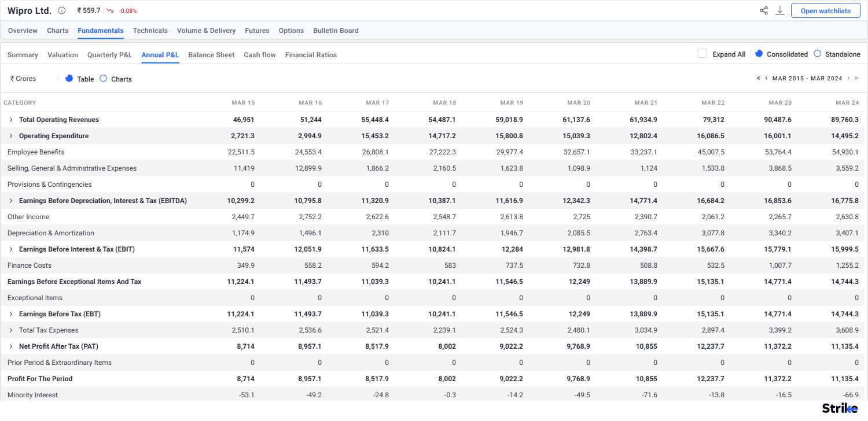The height and width of the screenshot is (421, 868).
Task: Switch to the Quarterly P&L sub-tab
Action: (110, 55)
